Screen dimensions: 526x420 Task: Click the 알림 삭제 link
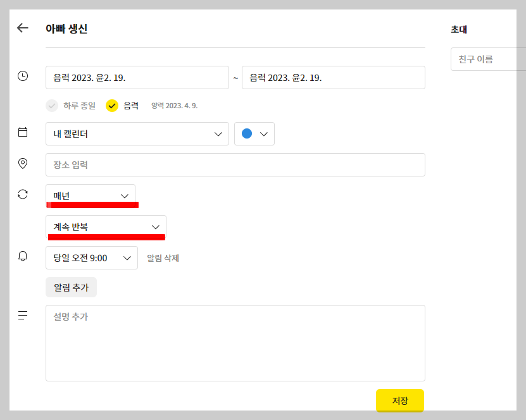163,257
